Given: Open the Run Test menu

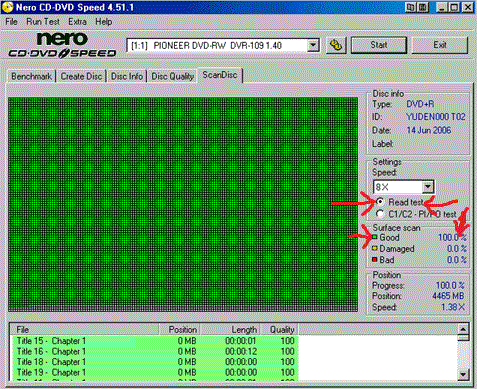Looking at the screenshot, I should (43, 22).
